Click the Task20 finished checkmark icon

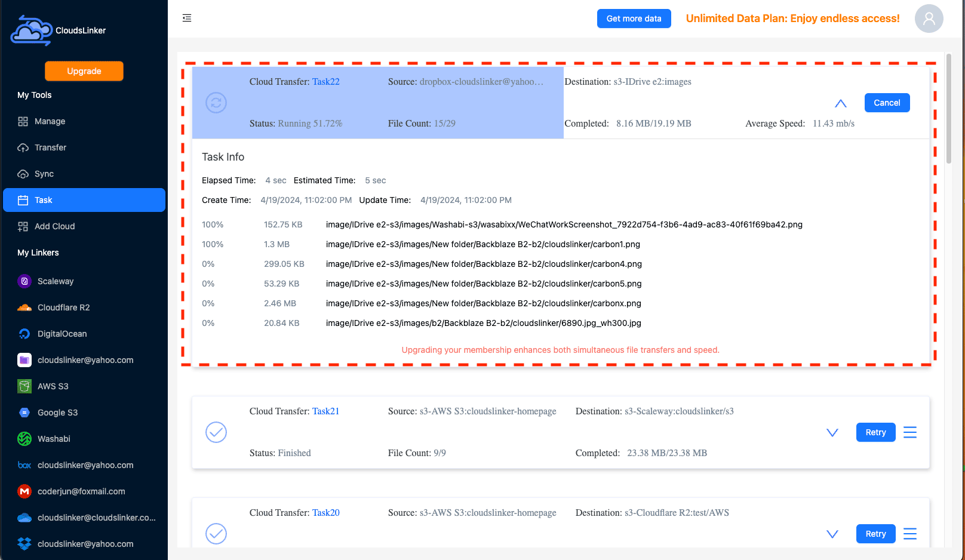pos(216,534)
